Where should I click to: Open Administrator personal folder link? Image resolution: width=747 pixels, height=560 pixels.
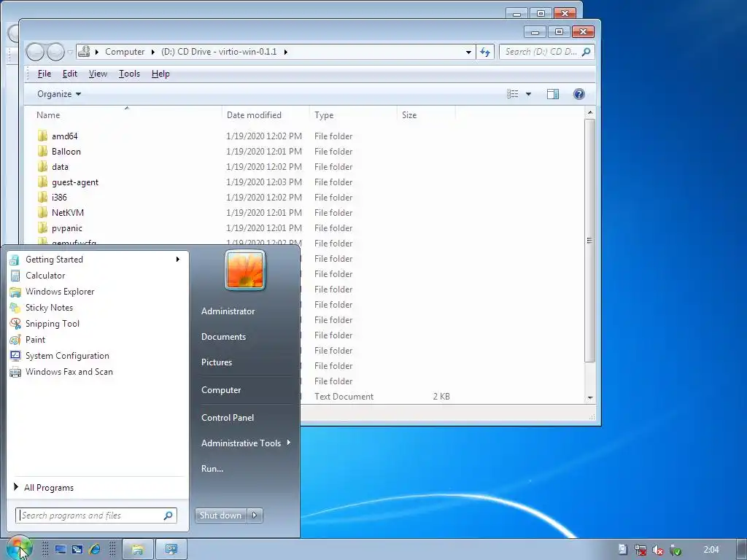(228, 311)
